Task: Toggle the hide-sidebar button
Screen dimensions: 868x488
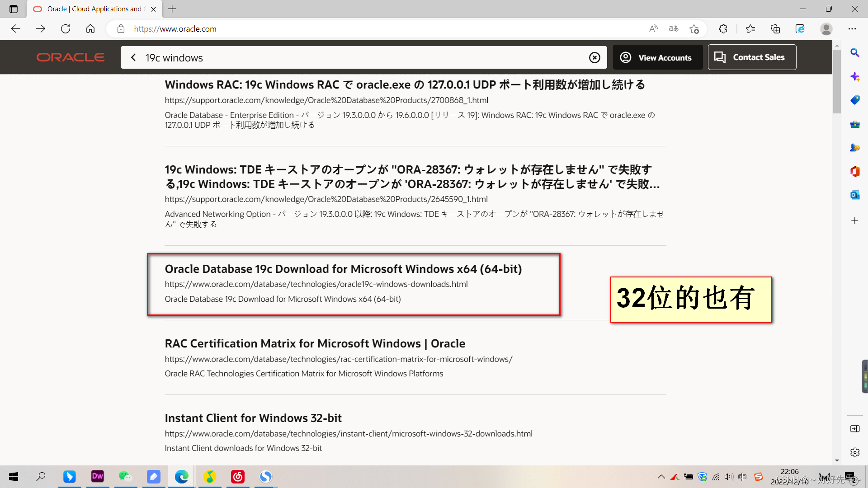Action: [854, 429]
